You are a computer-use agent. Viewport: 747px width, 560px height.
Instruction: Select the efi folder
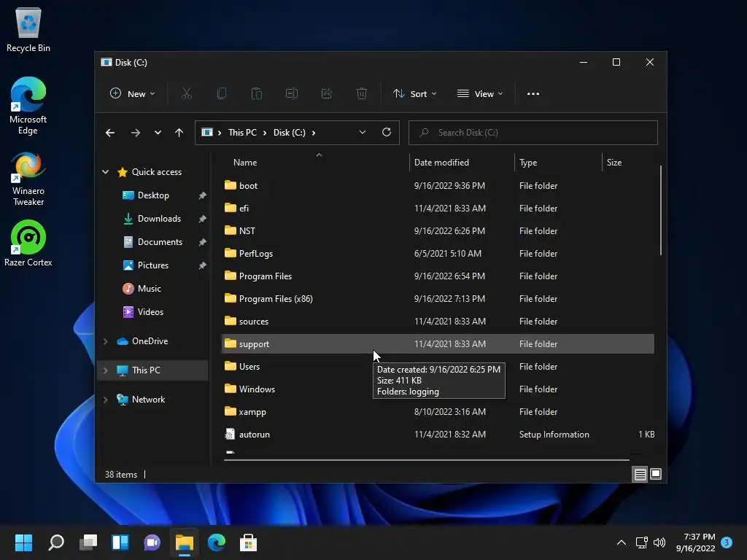tap(438, 208)
